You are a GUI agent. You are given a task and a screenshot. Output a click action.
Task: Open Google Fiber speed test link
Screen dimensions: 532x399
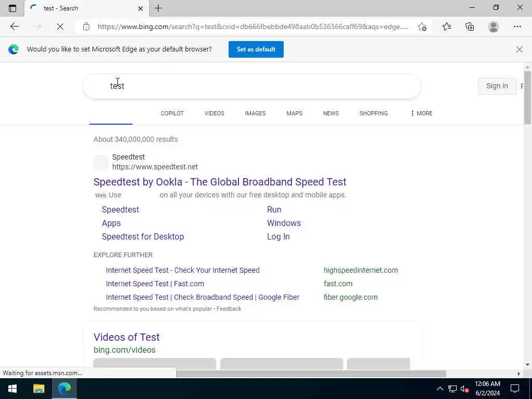click(x=203, y=298)
